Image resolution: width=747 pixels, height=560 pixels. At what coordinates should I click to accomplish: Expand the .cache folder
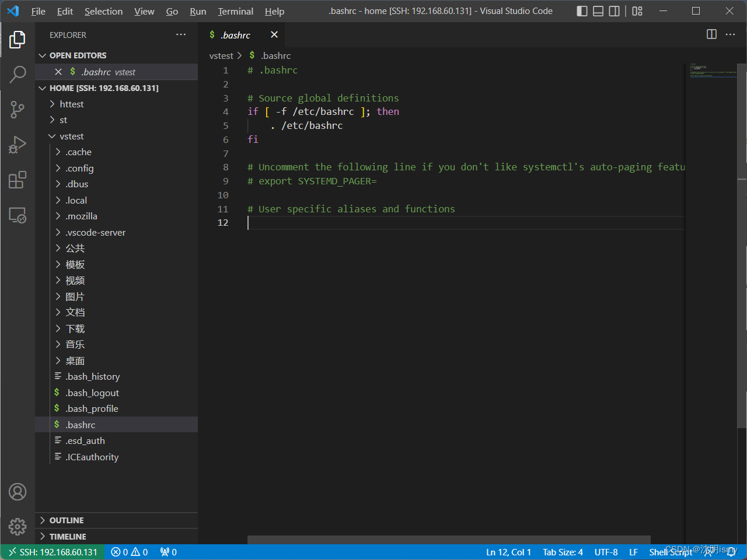116,152
